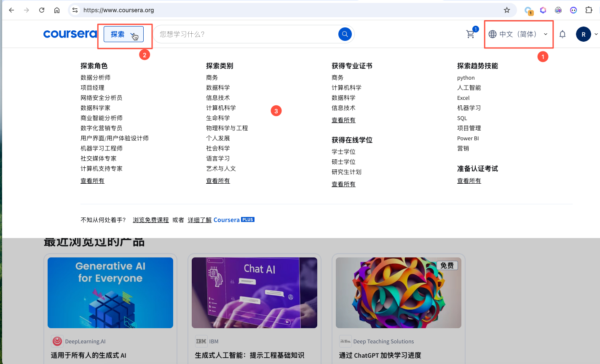Open the 浏览免费课程 link

[x=150, y=219]
